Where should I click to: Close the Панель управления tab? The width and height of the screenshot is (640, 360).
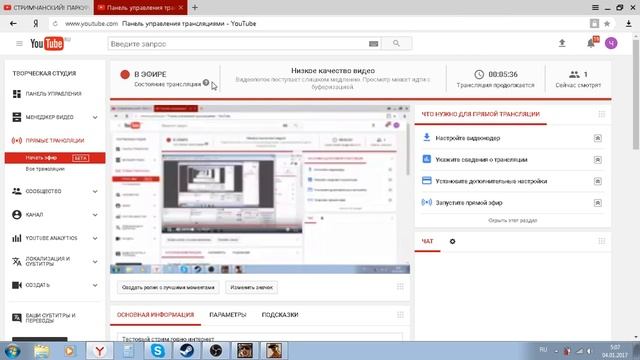(181, 8)
